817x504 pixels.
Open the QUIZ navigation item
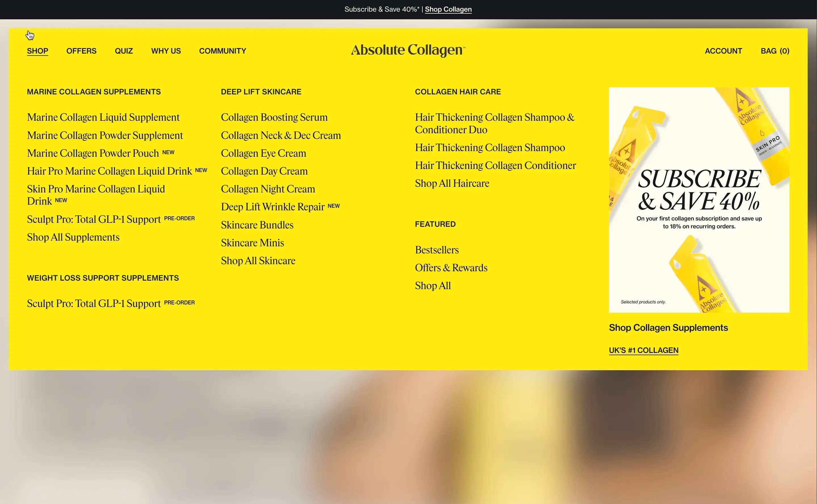124,51
